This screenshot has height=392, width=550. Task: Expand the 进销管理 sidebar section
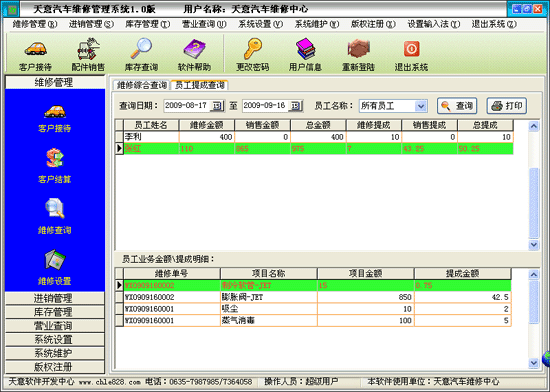click(55, 298)
